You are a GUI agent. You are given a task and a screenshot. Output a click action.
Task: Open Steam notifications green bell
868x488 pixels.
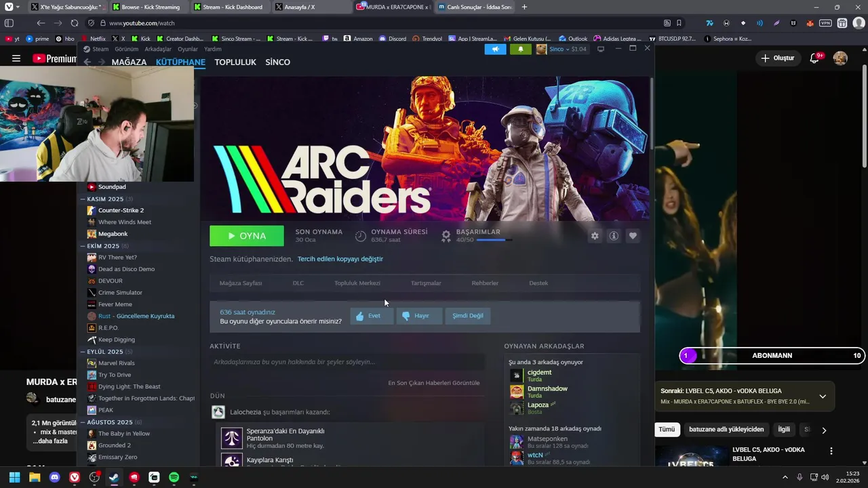point(521,49)
